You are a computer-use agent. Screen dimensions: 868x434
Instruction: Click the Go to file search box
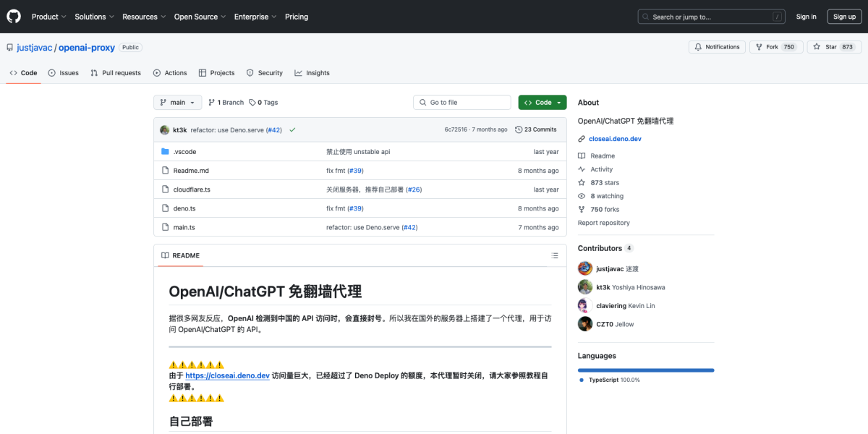(461, 102)
